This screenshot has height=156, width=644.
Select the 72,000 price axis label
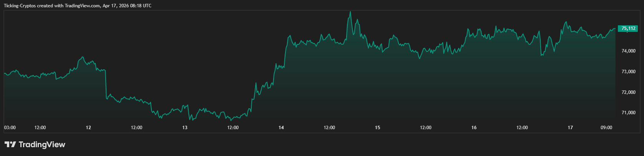(x=628, y=92)
